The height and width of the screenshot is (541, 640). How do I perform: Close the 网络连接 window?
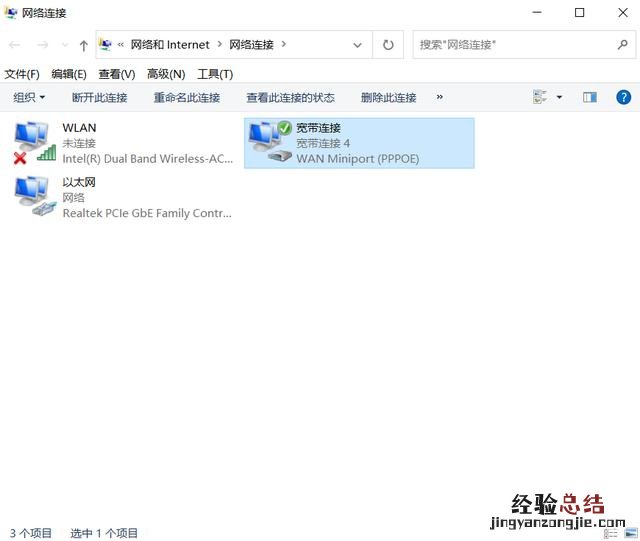pyautogui.click(x=623, y=13)
